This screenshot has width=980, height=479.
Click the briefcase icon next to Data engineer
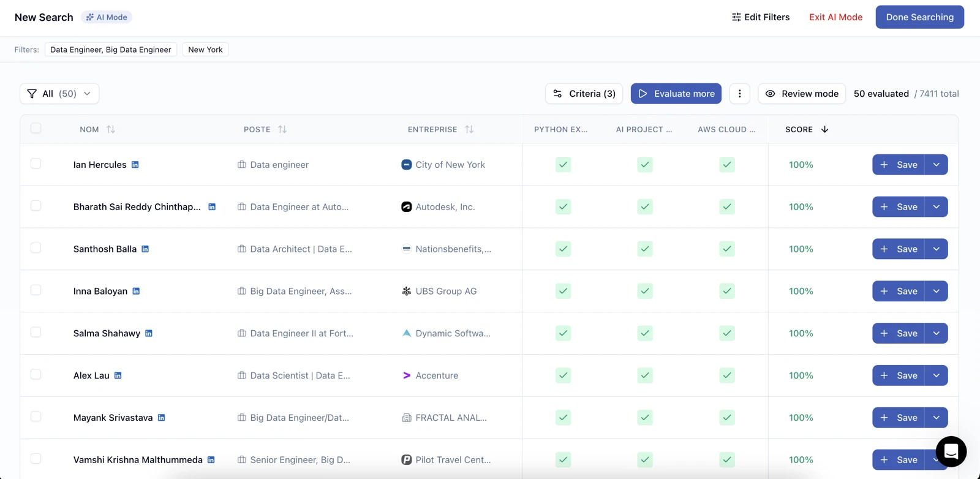click(x=242, y=165)
